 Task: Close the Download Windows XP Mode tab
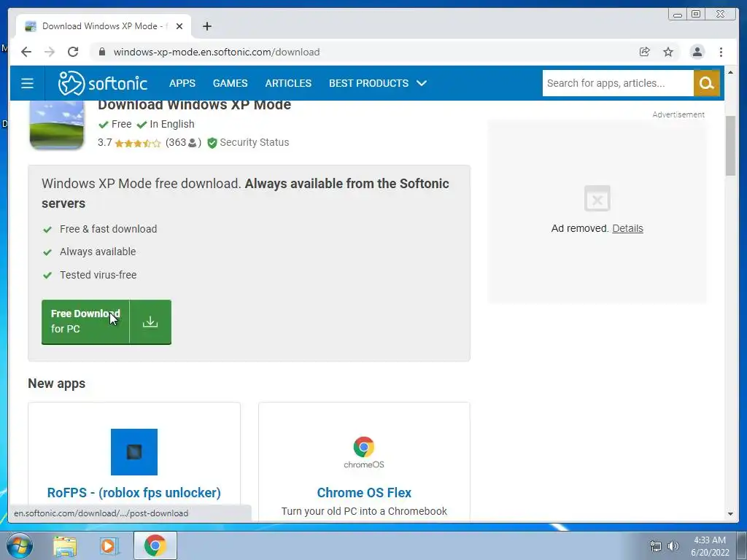click(179, 26)
